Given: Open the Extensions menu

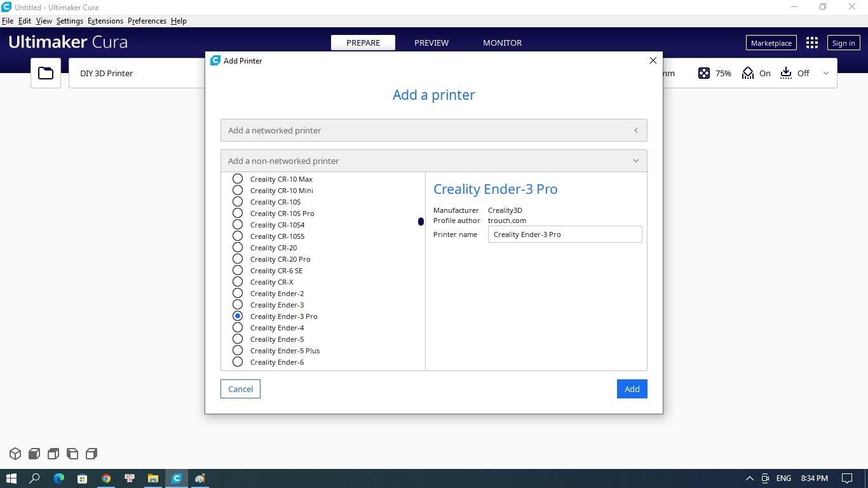Looking at the screenshot, I should [105, 21].
